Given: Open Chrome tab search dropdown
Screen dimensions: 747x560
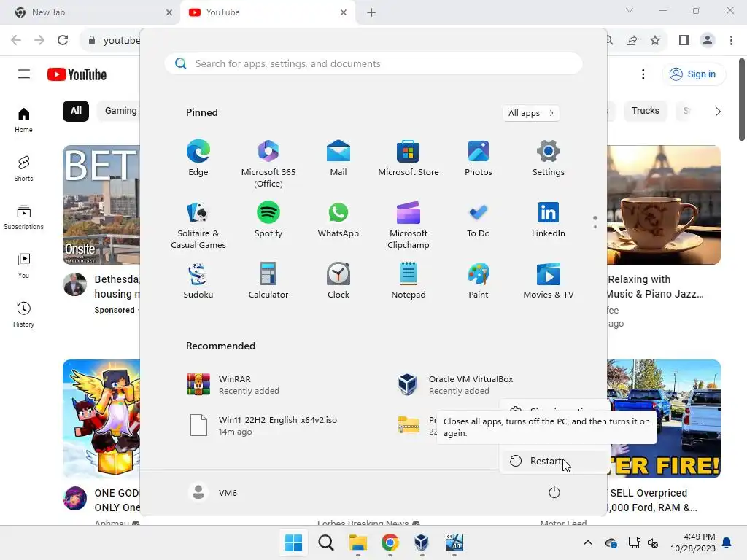Looking at the screenshot, I should pos(630,10).
